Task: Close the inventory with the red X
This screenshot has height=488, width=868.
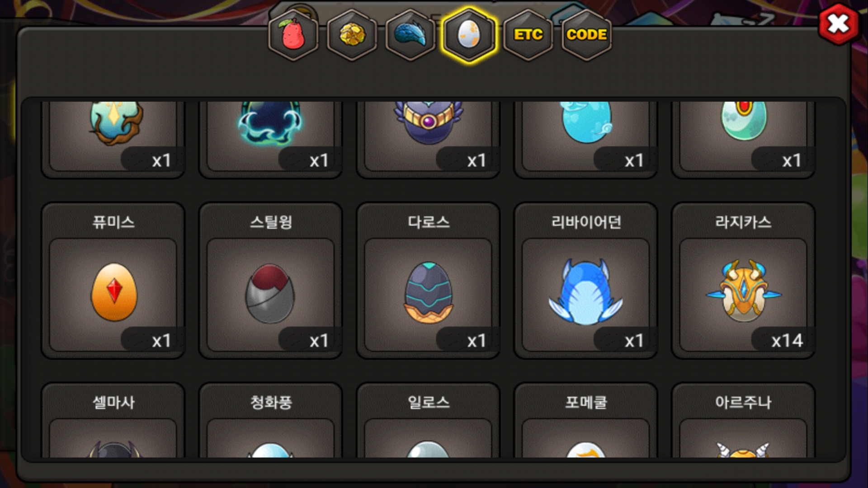Action: pyautogui.click(x=839, y=24)
